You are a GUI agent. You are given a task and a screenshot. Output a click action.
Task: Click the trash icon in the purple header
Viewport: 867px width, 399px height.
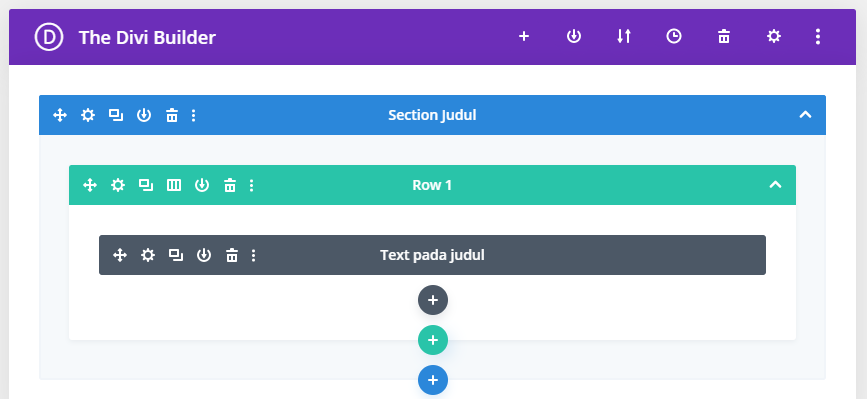724,36
